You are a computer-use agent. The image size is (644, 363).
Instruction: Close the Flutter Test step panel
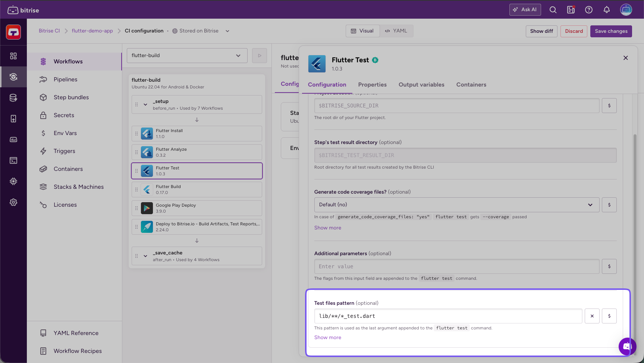[x=626, y=58]
